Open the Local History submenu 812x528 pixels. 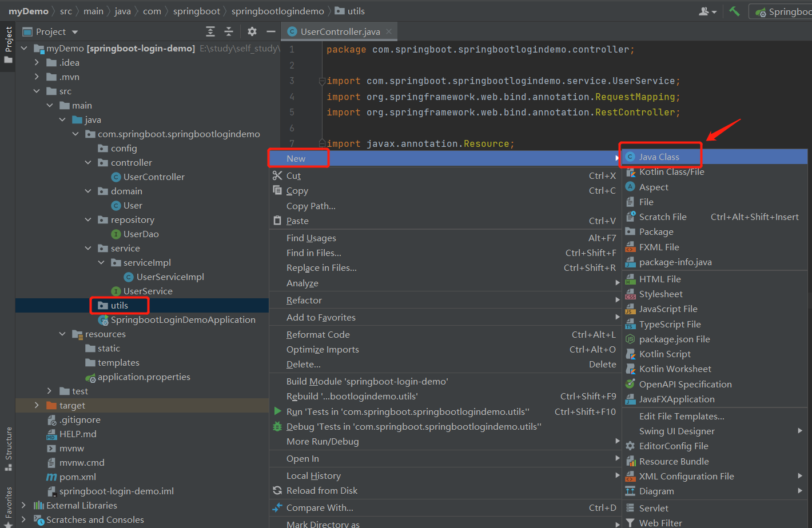445,475
